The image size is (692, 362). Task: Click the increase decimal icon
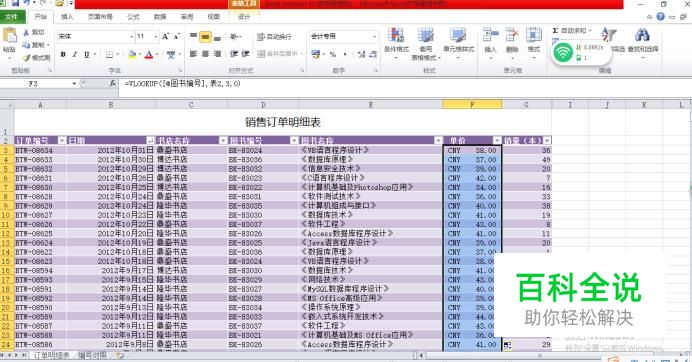click(x=361, y=54)
